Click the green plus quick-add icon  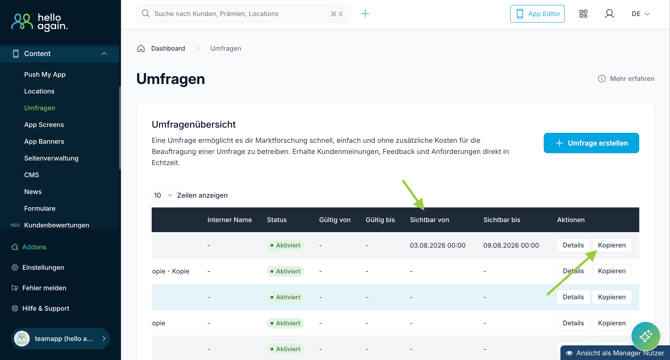[x=365, y=14]
